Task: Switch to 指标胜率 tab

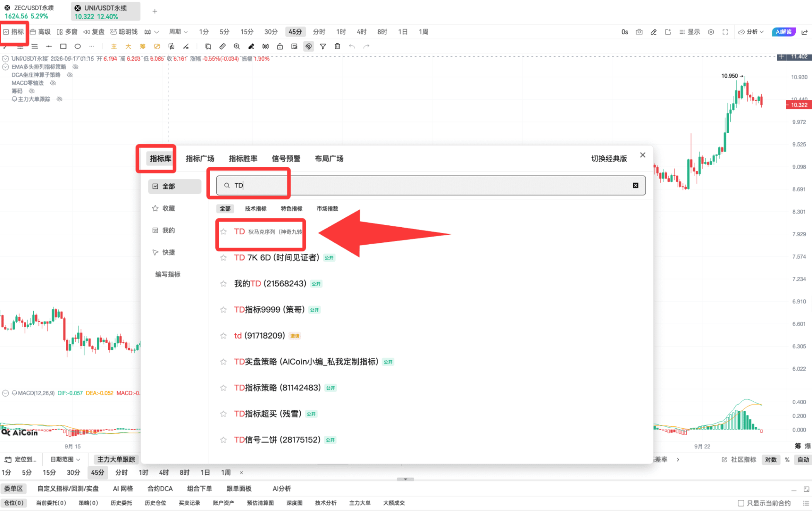Action: tap(243, 159)
